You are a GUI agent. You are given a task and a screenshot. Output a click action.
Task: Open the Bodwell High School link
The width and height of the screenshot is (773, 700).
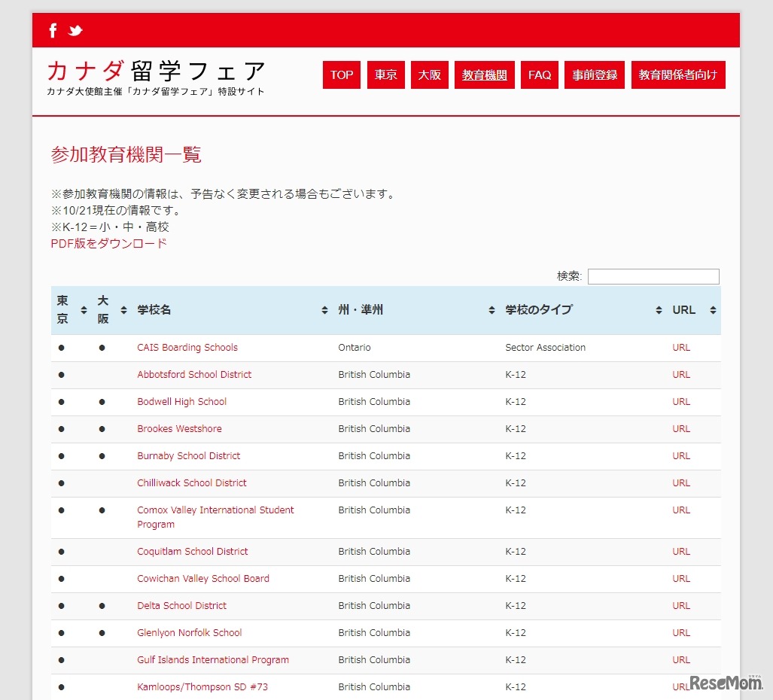point(181,401)
